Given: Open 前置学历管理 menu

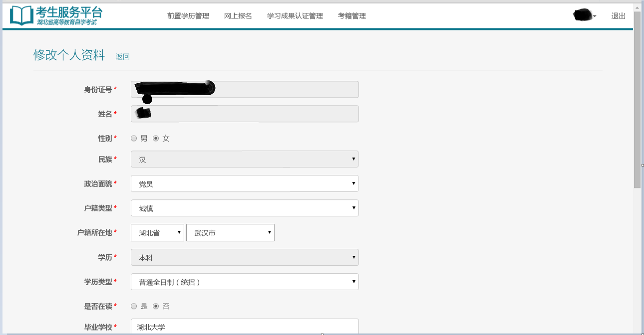Looking at the screenshot, I should coord(188,16).
